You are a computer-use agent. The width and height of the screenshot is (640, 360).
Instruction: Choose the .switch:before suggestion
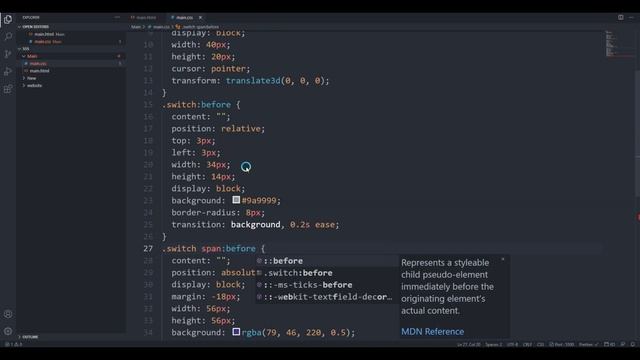[327, 273]
